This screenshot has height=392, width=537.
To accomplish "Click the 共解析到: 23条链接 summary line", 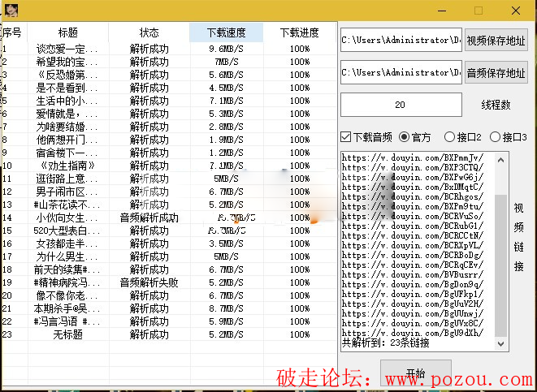I will click(x=386, y=342).
